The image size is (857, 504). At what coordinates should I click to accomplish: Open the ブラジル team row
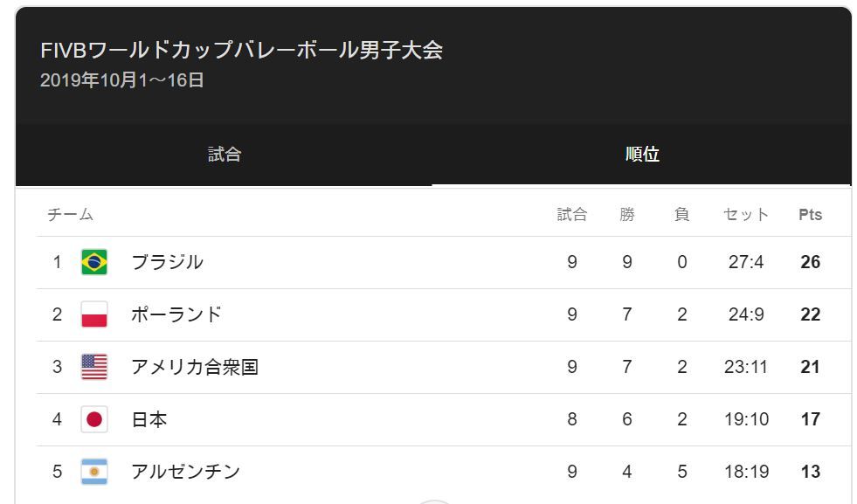(x=444, y=262)
